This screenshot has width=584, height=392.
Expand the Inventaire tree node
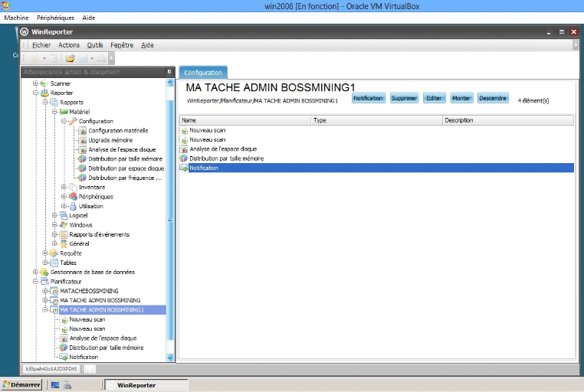(x=64, y=188)
